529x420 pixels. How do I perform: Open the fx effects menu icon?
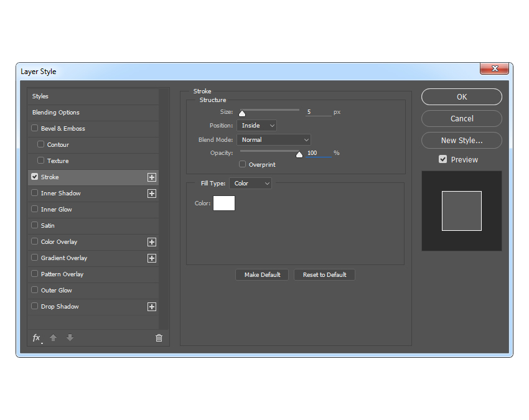pos(37,338)
